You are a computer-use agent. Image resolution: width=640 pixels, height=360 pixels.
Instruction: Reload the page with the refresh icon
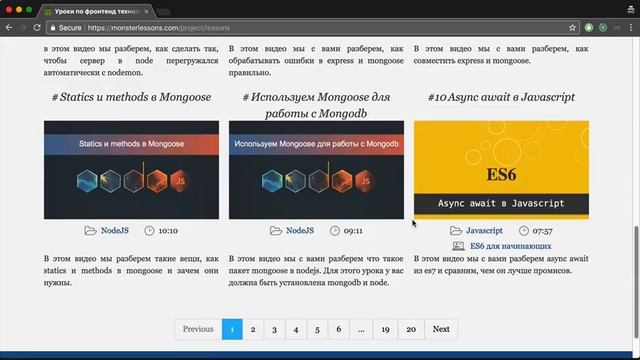pos(37,28)
